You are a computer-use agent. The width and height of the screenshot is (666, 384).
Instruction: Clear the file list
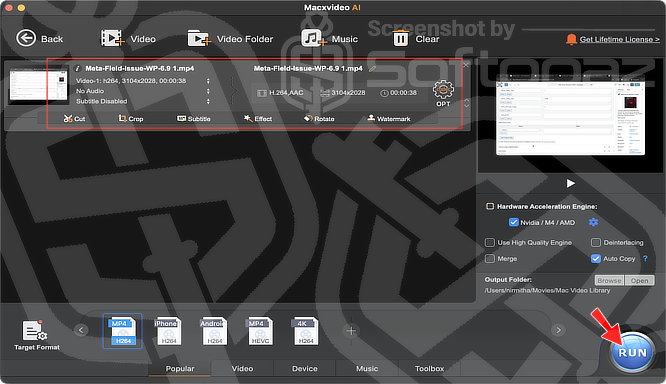(x=416, y=39)
